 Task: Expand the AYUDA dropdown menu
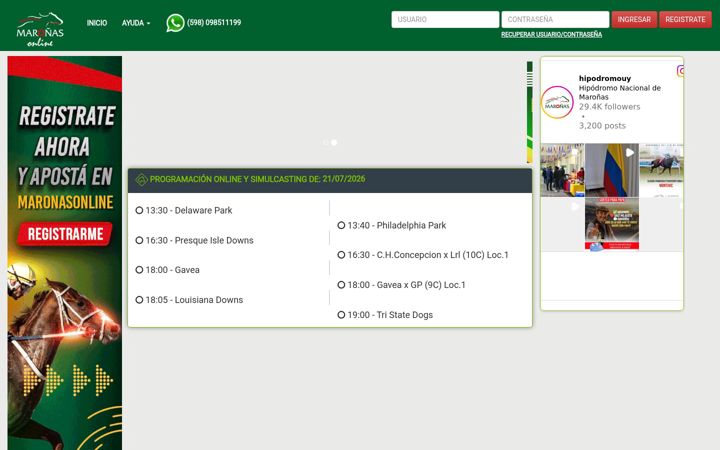pos(136,22)
